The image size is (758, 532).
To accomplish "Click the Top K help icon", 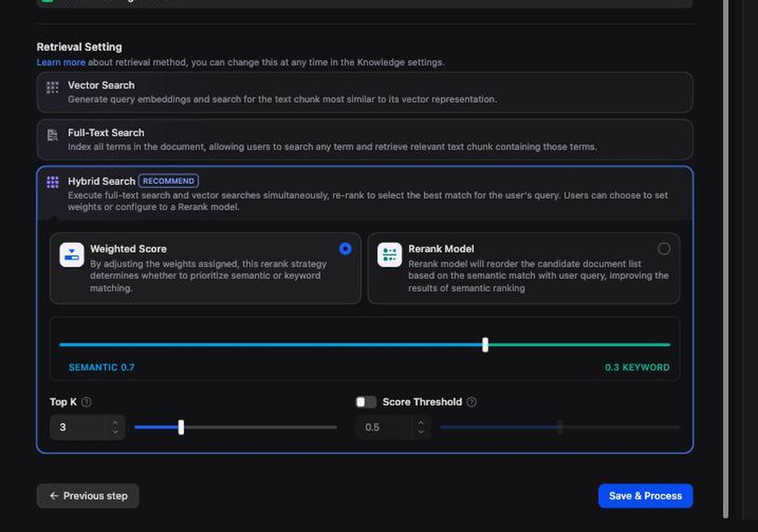I will click(86, 402).
